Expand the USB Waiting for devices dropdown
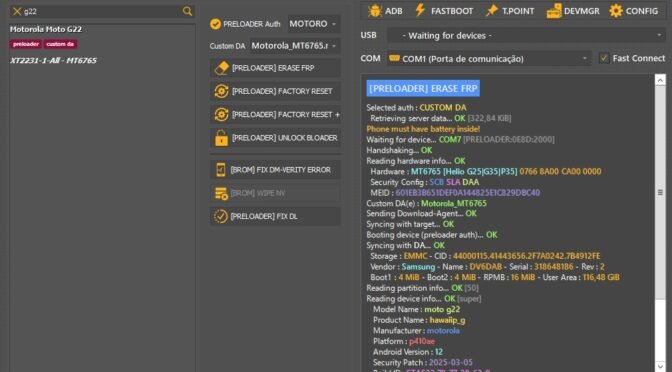672x372 pixels. tap(526, 36)
